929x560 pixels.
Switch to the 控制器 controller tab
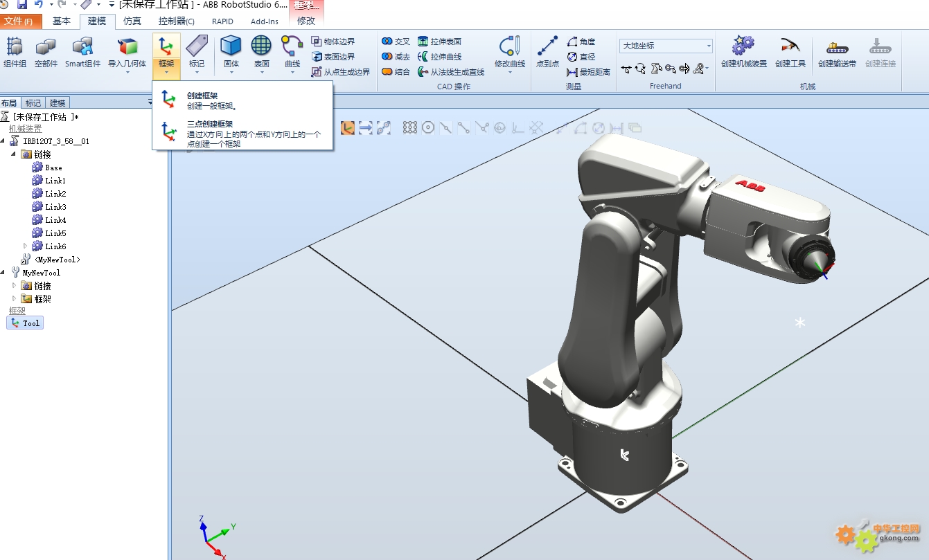[177, 21]
